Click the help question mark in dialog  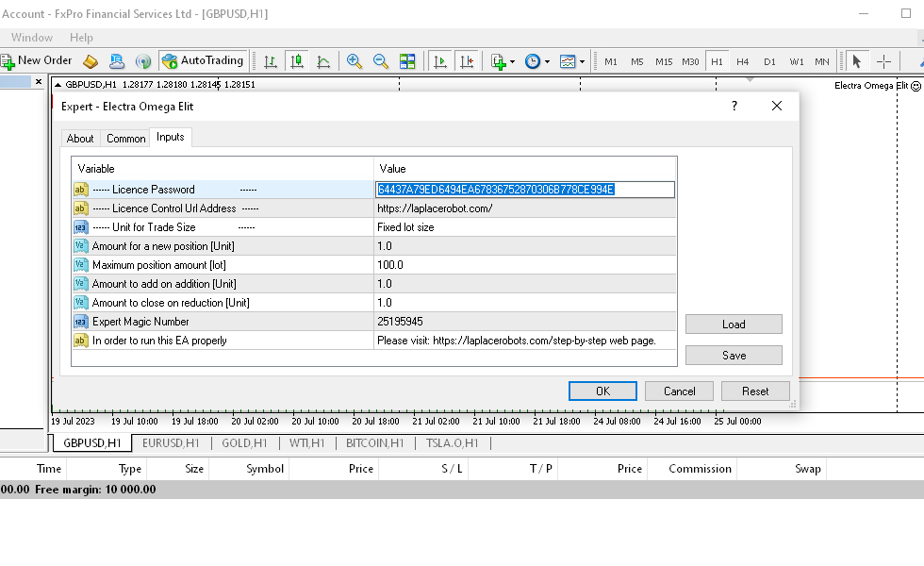(x=734, y=106)
